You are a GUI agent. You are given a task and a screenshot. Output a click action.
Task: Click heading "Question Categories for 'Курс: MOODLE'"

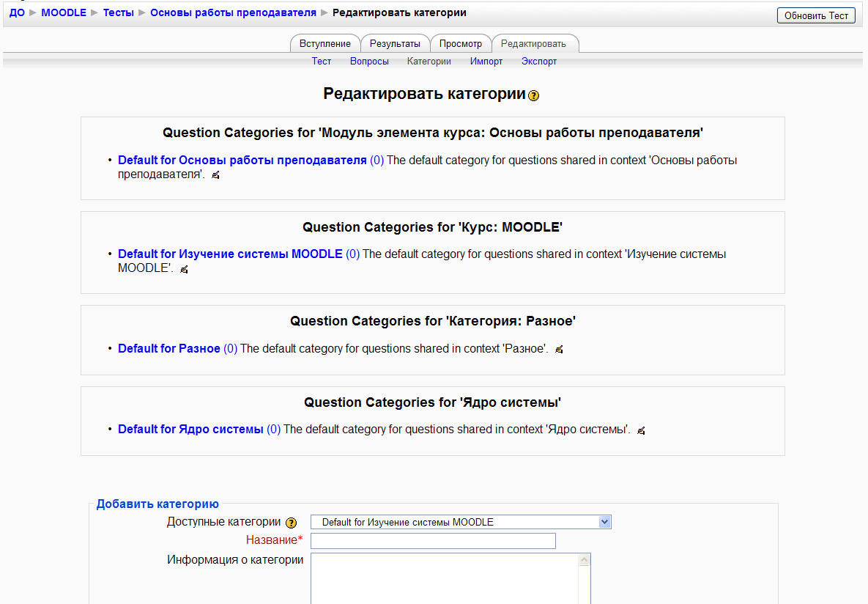click(432, 227)
